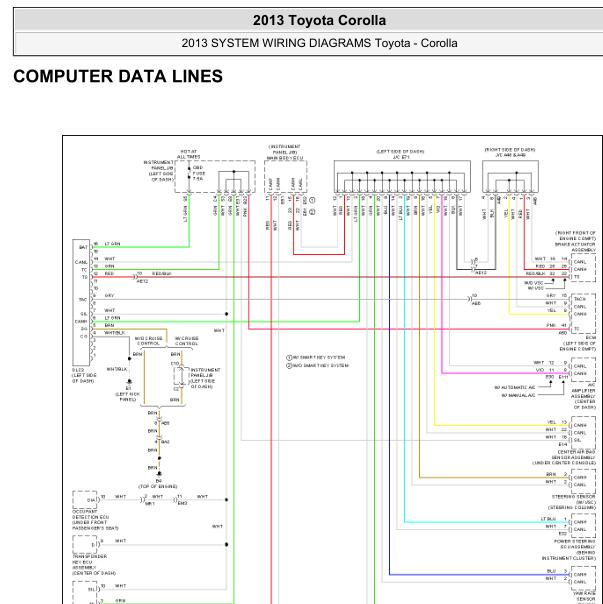Select 'W/O CRUISE CONTROL' note
The width and height of the screenshot is (603, 604).
click(148, 341)
